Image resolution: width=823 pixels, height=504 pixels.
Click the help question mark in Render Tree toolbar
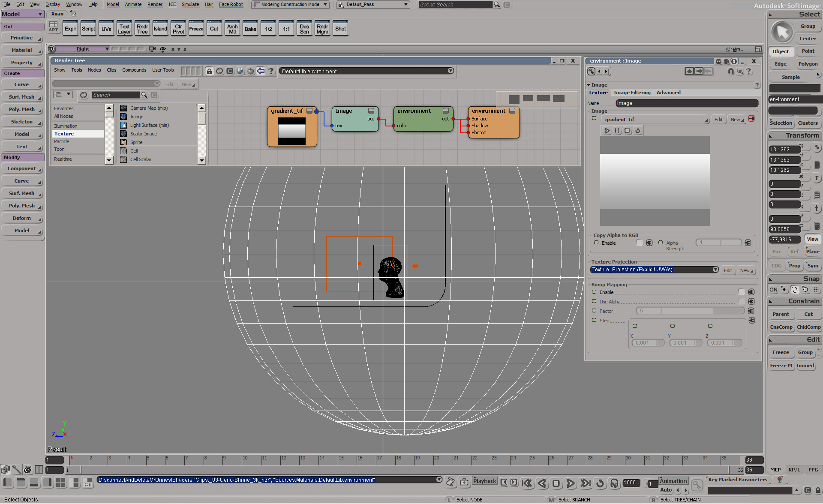click(x=271, y=71)
